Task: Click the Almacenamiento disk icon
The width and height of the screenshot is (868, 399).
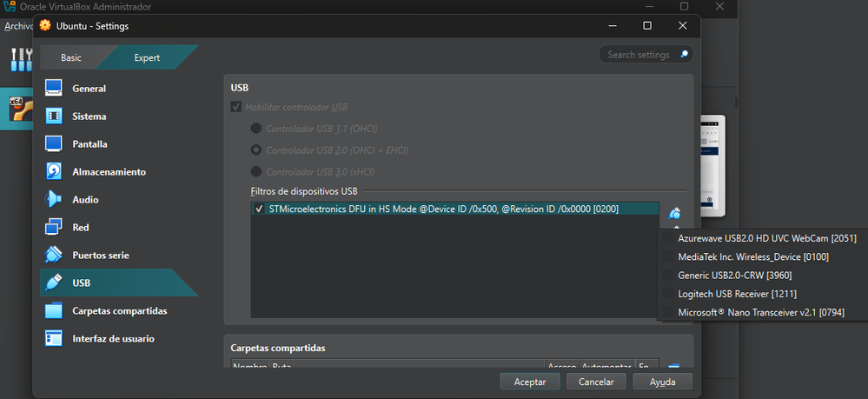Action: point(54,172)
